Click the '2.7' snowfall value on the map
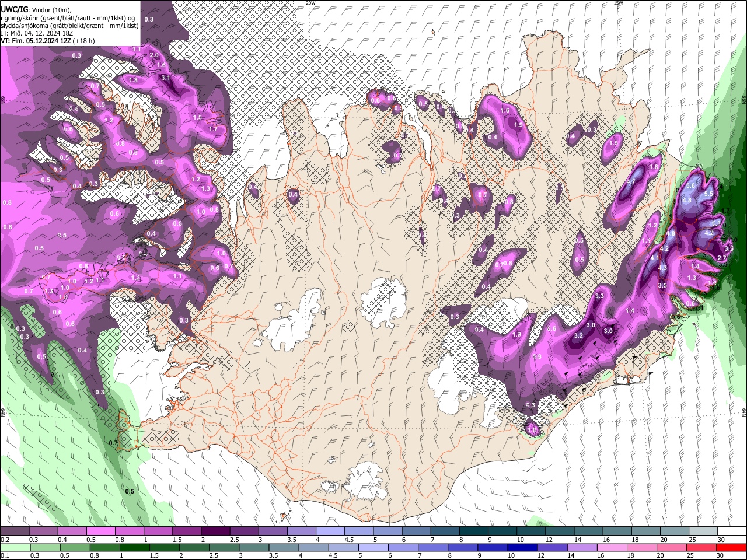 pyautogui.click(x=721, y=258)
